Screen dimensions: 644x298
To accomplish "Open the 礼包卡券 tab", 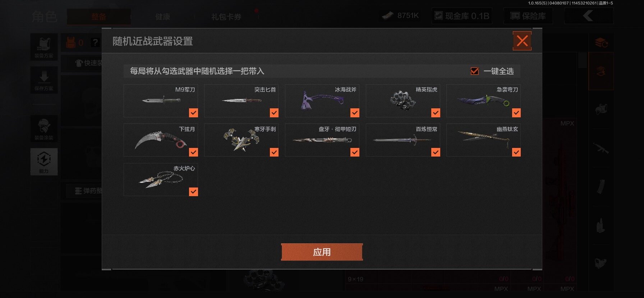I will coord(226,17).
